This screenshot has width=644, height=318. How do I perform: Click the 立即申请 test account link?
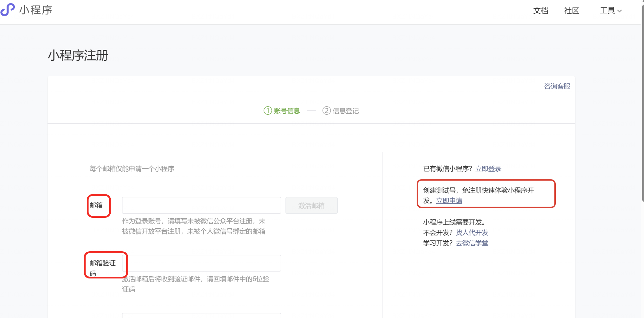tap(449, 201)
